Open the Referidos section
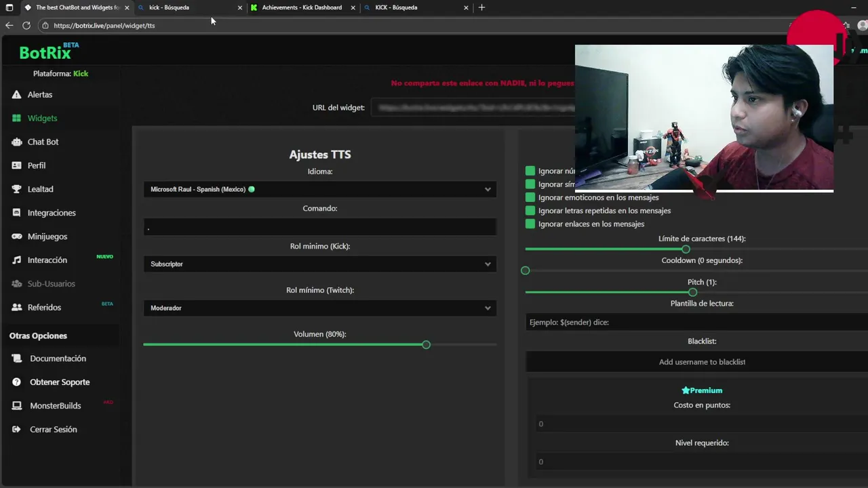 click(x=44, y=308)
